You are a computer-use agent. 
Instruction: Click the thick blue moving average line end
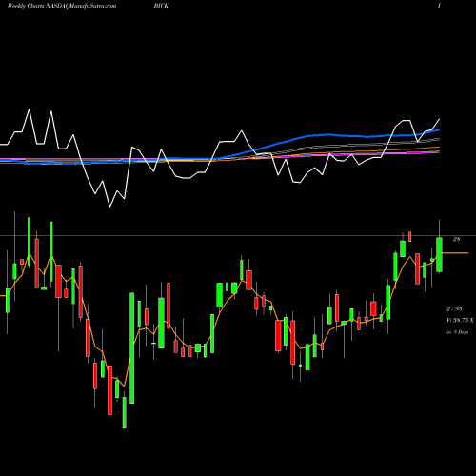(x=439, y=130)
